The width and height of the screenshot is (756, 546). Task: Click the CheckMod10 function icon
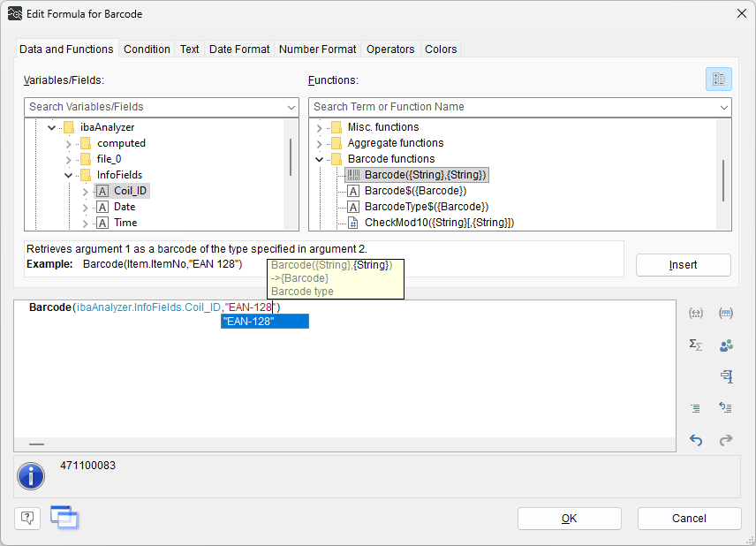353,223
